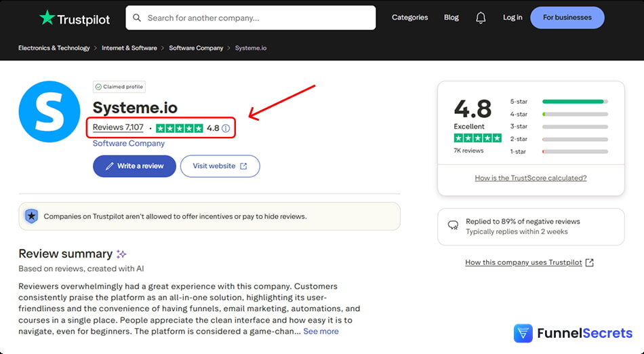Screen dimensions: 644x354
Task: Click the Claimed profile checkmark badge
Action: pyautogui.click(x=119, y=87)
